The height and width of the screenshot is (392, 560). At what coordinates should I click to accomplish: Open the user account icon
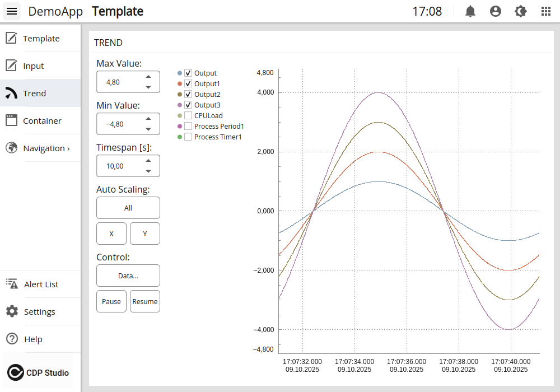click(x=495, y=11)
